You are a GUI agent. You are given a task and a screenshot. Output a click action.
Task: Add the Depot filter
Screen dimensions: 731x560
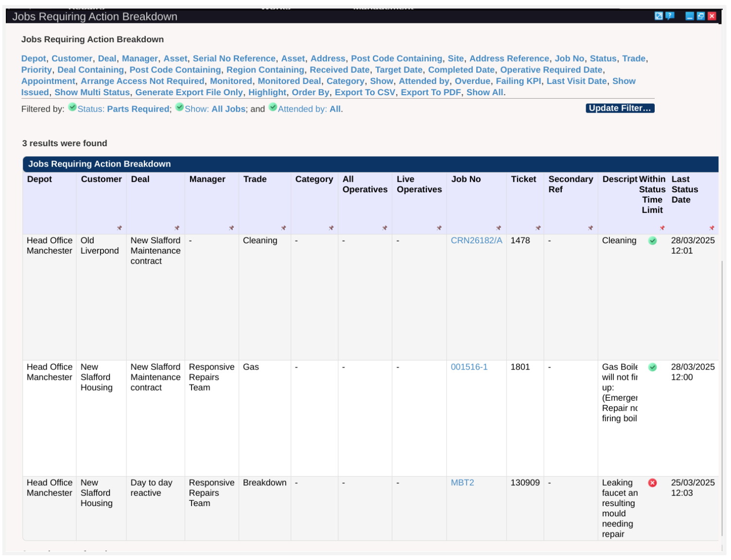pos(34,59)
